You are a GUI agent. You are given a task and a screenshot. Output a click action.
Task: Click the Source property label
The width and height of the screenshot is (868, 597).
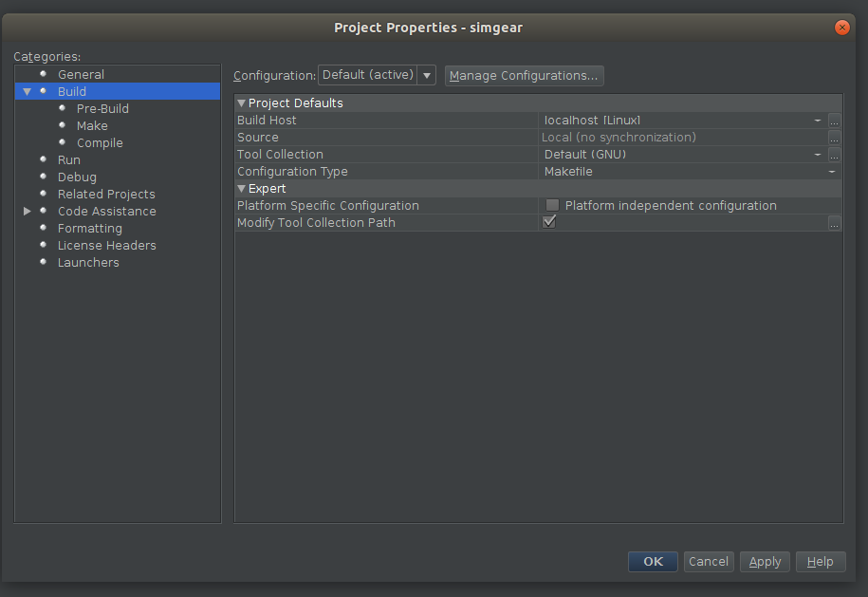[x=257, y=138]
